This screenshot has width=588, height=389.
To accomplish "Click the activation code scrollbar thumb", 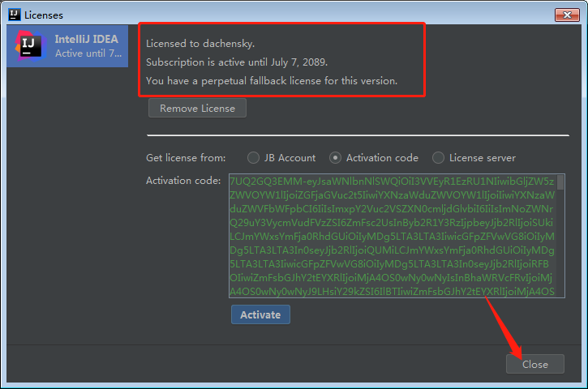I will pyautogui.click(x=560, y=183).
